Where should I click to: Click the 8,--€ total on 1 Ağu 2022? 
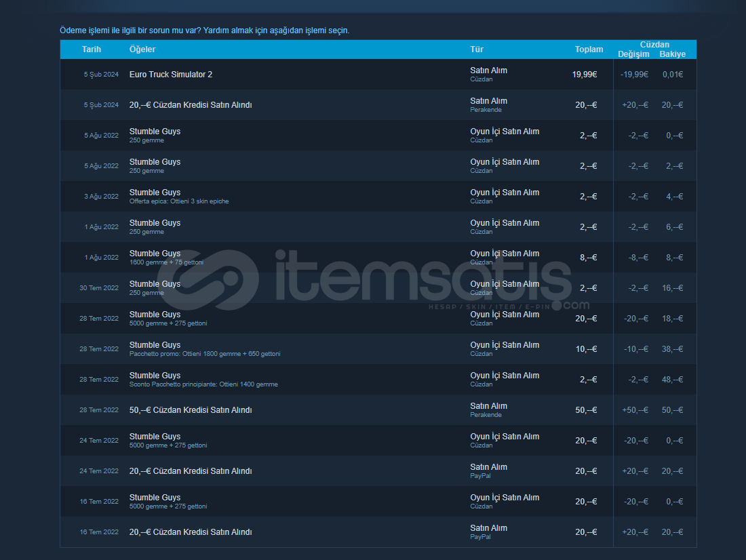click(589, 258)
